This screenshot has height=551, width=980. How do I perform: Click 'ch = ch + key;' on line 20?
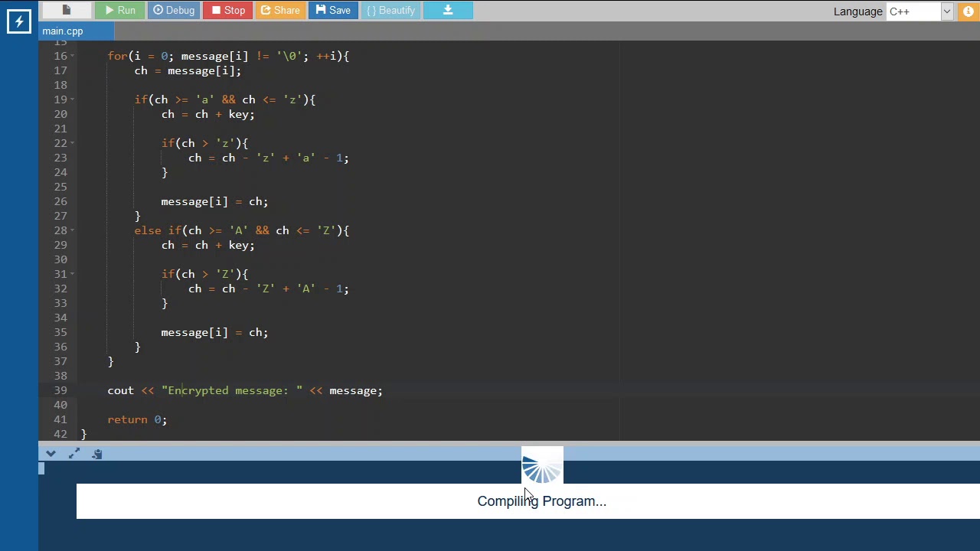click(x=207, y=114)
